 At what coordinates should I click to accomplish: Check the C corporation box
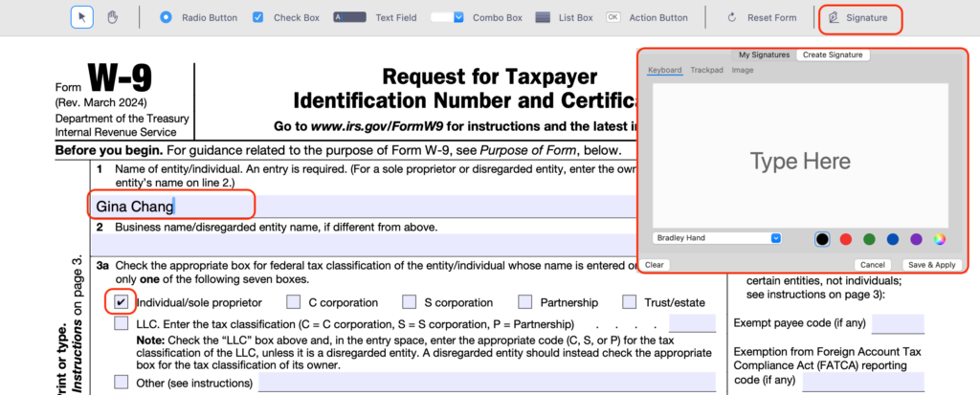click(293, 302)
